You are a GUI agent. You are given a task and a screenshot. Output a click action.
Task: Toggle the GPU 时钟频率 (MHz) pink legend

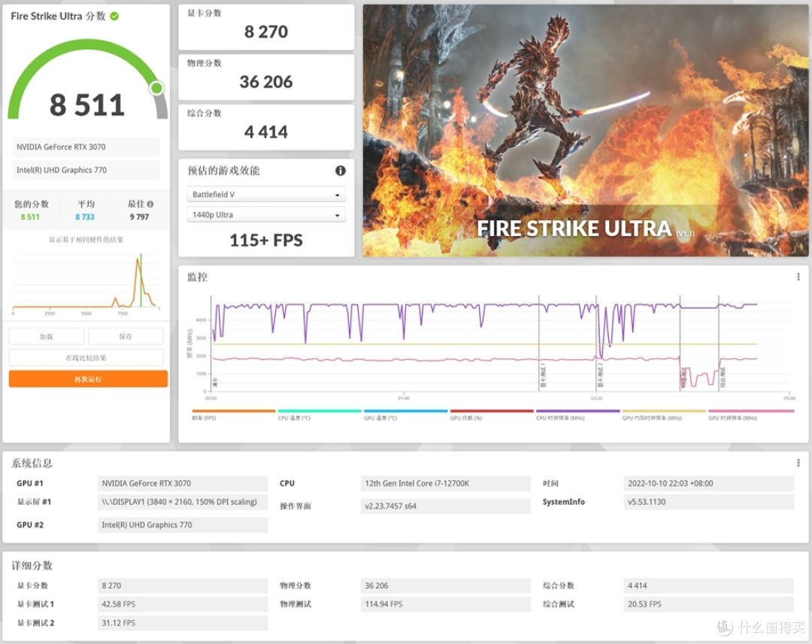click(x=751, y=416)
